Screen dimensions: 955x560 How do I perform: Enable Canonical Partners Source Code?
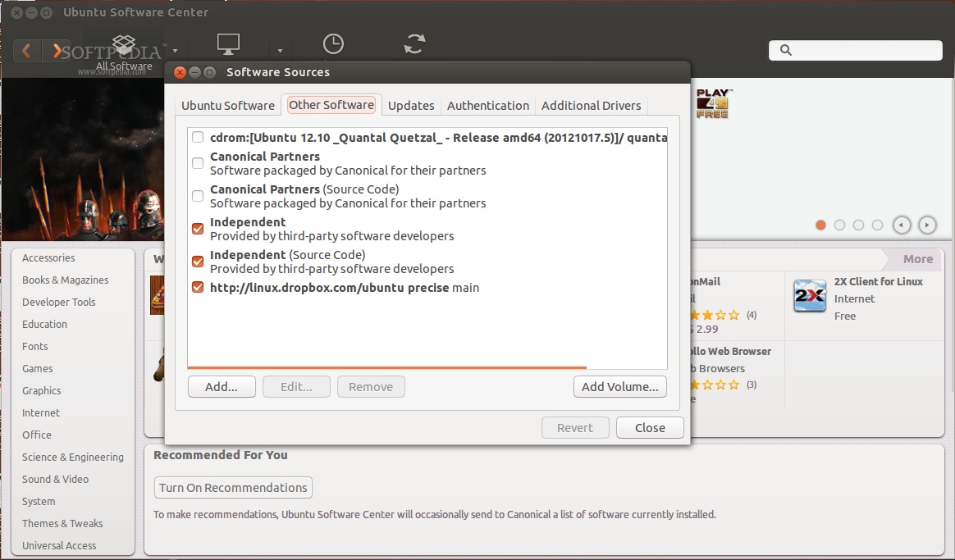point(198,196)
